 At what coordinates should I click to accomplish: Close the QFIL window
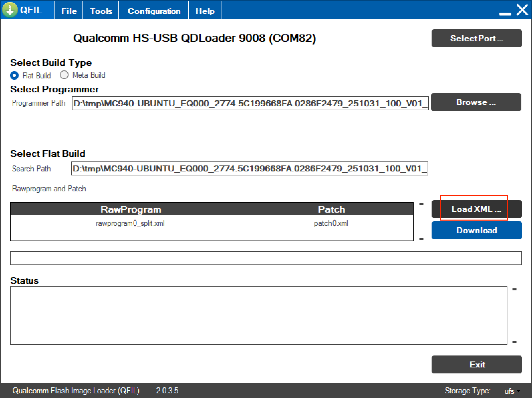click(x=522, y=10)
